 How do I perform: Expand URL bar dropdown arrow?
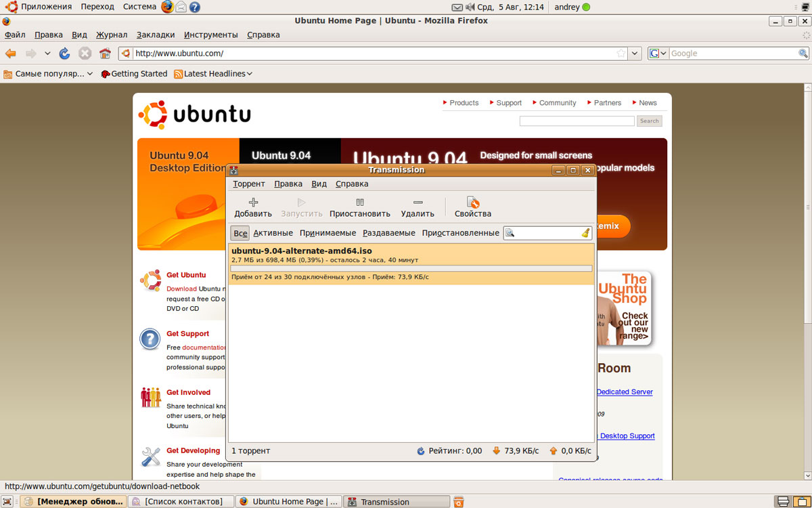[635, 54]
